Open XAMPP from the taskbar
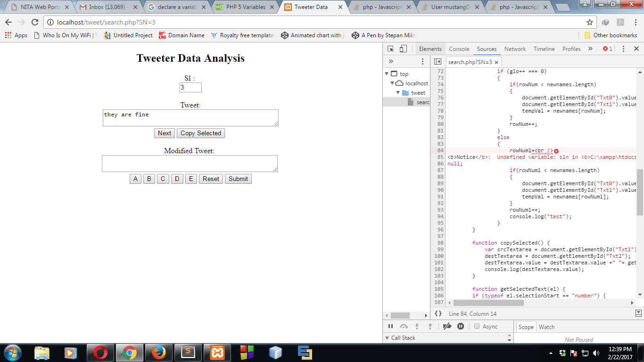This screenshot has width=644, height=362. (217, 352)
